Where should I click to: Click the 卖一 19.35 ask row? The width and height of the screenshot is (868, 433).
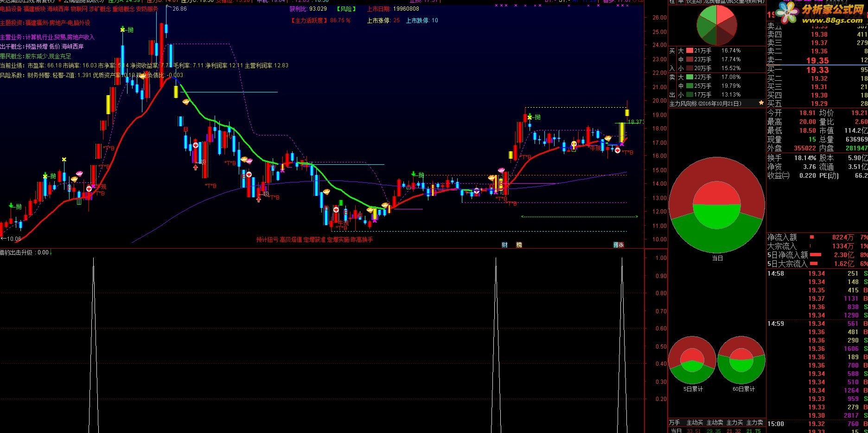coord(817,60)
